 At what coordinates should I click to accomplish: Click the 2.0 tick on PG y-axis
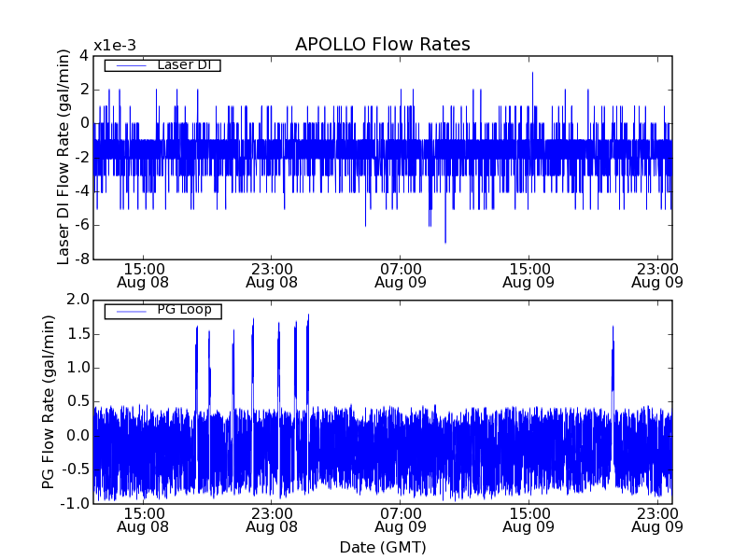click(x=78, y=300)
